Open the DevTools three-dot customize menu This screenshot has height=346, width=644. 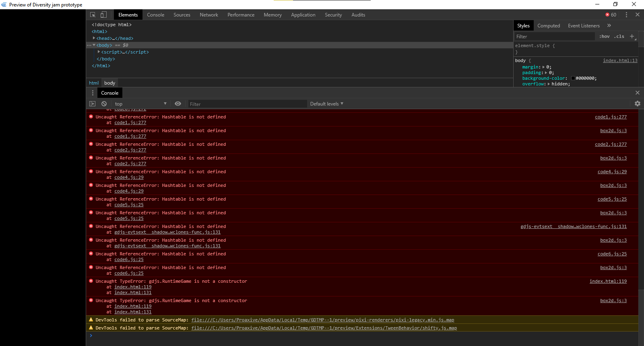coord(626,15)
